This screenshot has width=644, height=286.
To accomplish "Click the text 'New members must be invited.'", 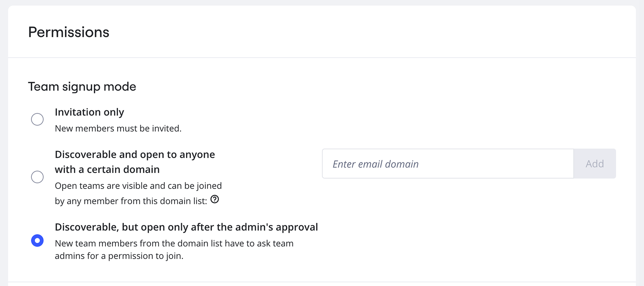I will (118, 128).
